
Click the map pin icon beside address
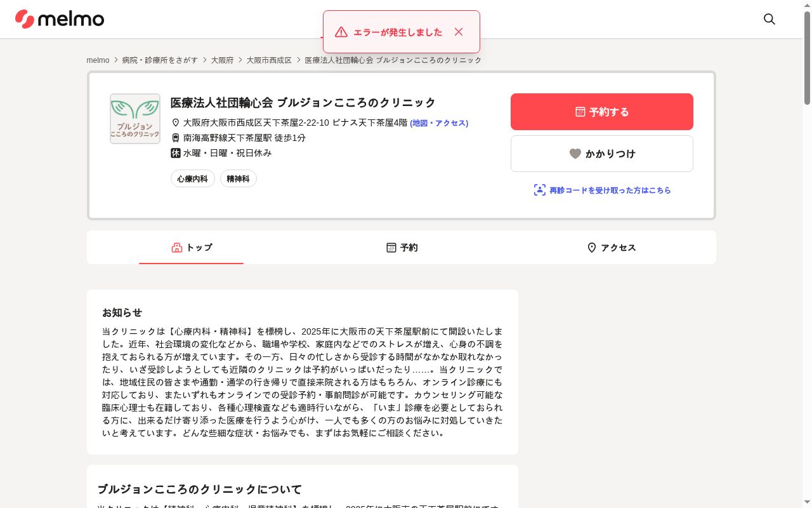tap(176, 123)
